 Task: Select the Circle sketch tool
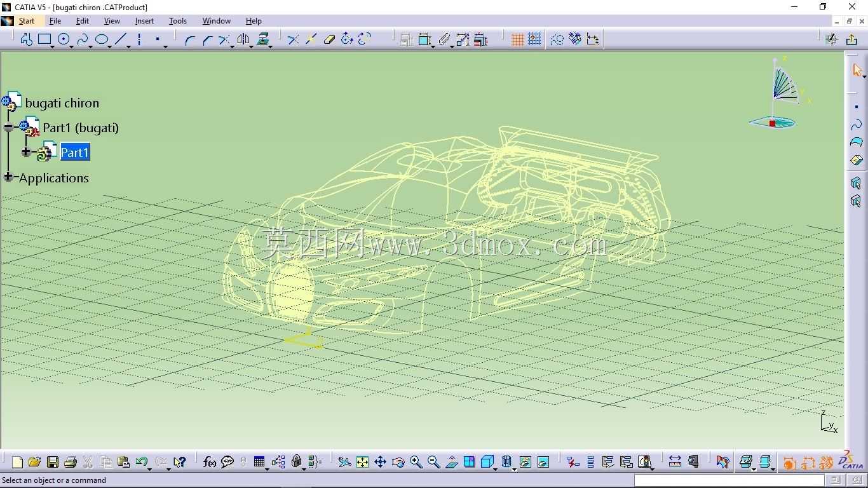click(64, 39)
